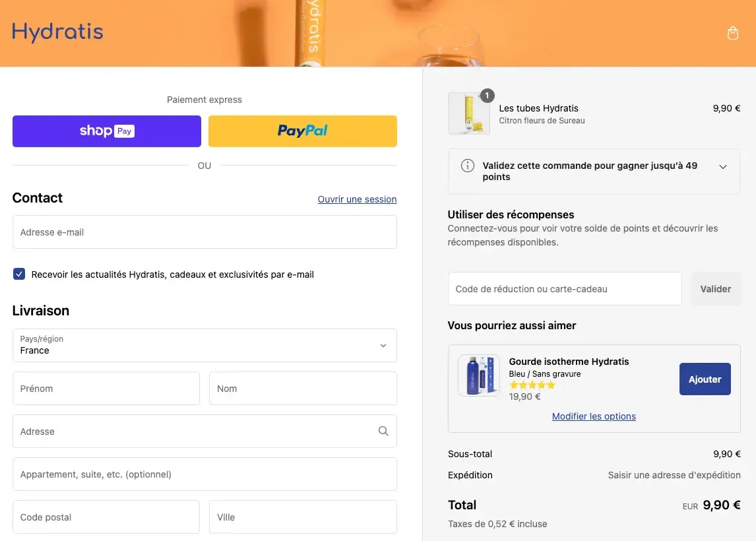Image resolution: width=756 pixels, height=541 pixels.
Task: Pay with PayPal express button
Action: [x=303, y=131]
